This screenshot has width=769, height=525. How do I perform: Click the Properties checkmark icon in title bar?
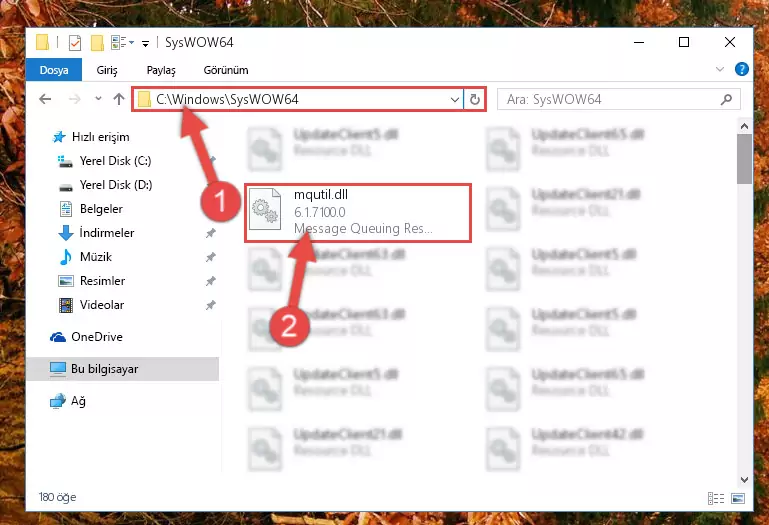tap(75, 43)
